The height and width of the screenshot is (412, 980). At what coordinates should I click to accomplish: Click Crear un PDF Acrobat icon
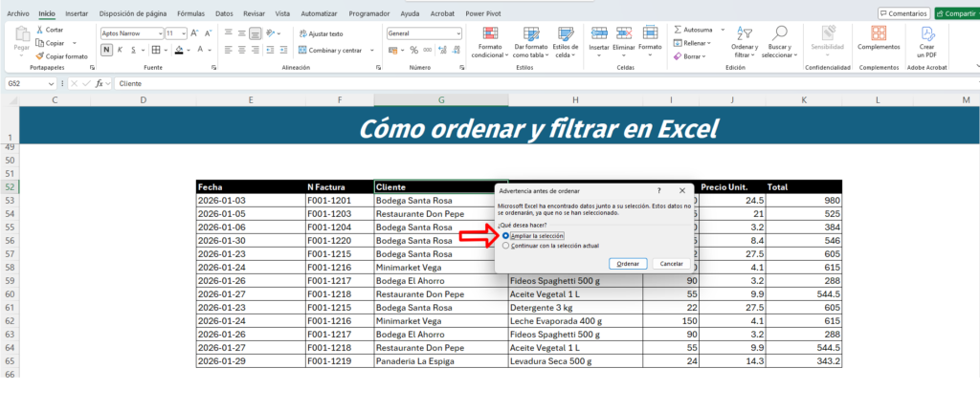click(x=926, y=33)
